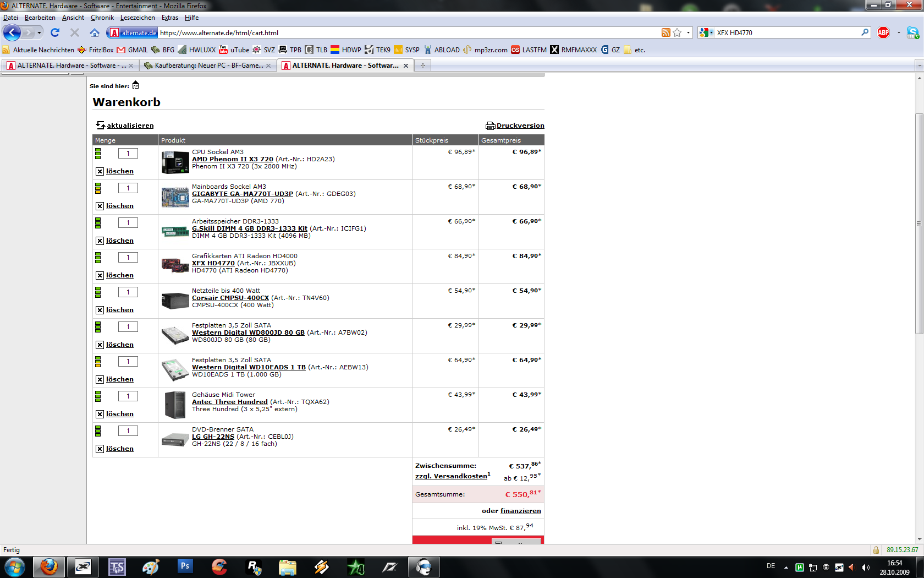This screenshot has height=578, width=924.
Task: Click the Firefox taskbar button
Action: (48, 566)
